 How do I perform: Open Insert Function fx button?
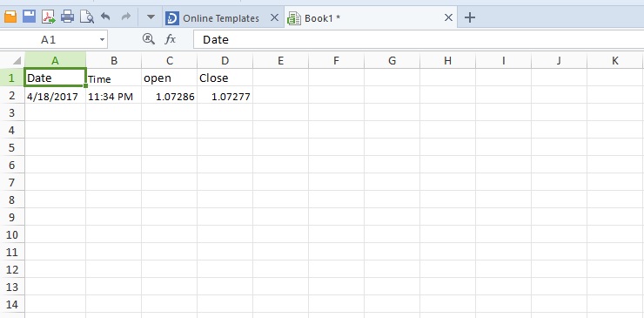(x=170, y=39)
